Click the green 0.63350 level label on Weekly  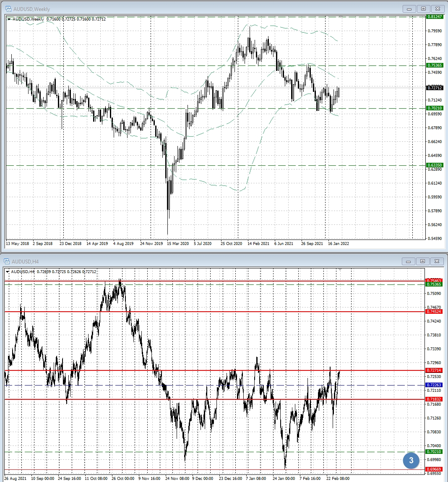[x=434, y=165]
